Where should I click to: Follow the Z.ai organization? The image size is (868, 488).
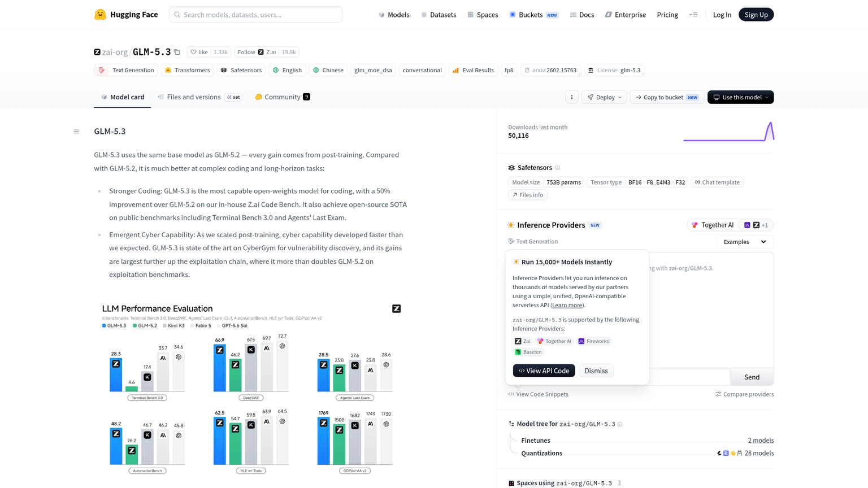tap(257, 52)
